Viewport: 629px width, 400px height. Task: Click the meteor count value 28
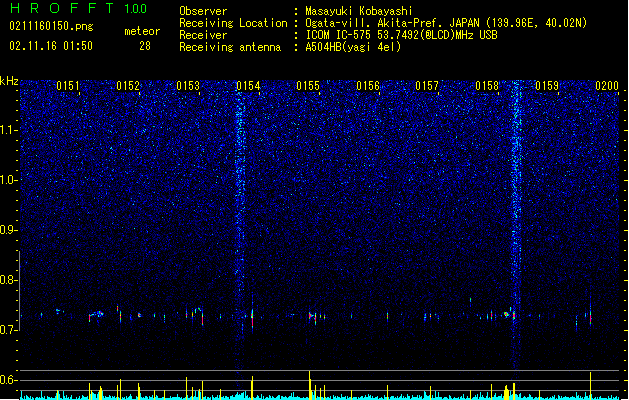point(145,46)
